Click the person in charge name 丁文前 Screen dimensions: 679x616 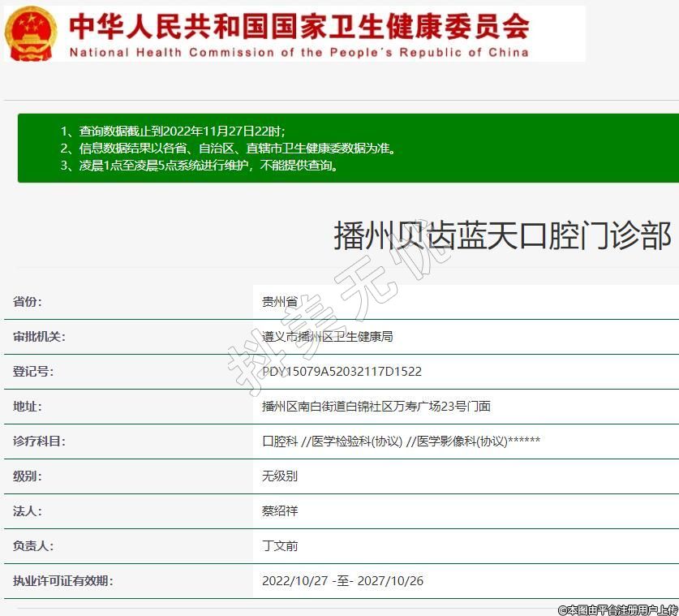click(x=279, y=546)
